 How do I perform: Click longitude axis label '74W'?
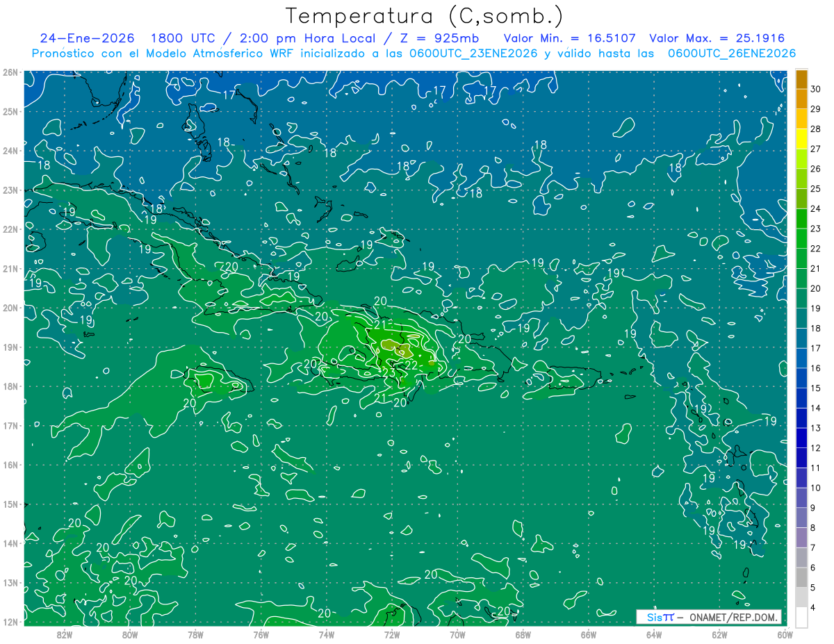point(327,635)
